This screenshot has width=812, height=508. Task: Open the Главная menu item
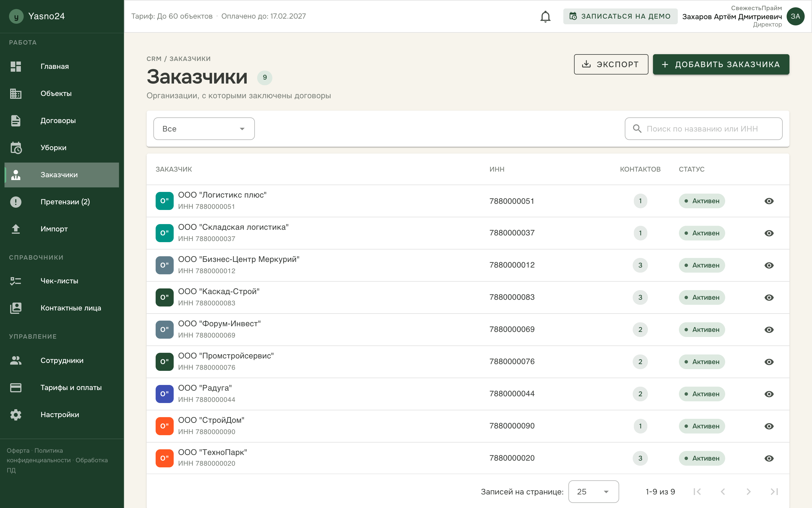(62, 67)
